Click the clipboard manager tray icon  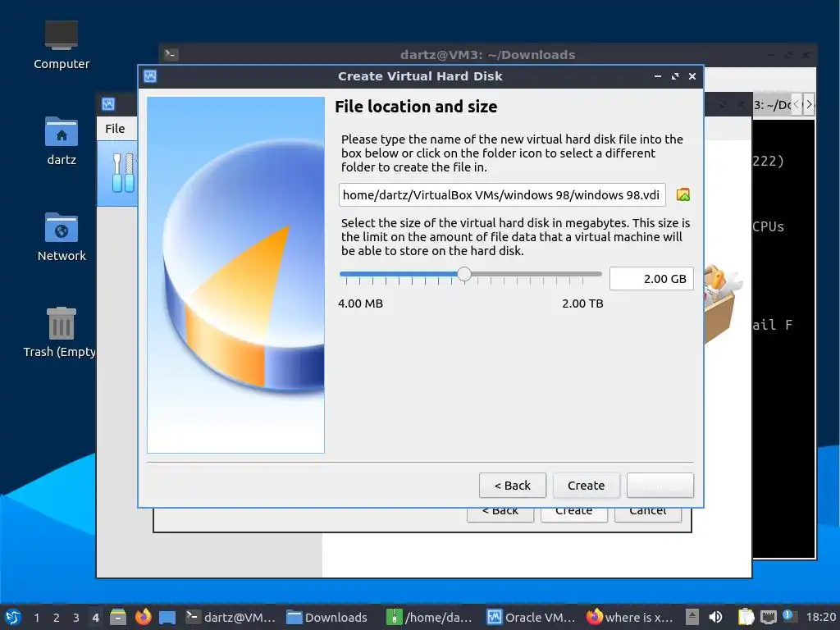[x=746, y=617]
